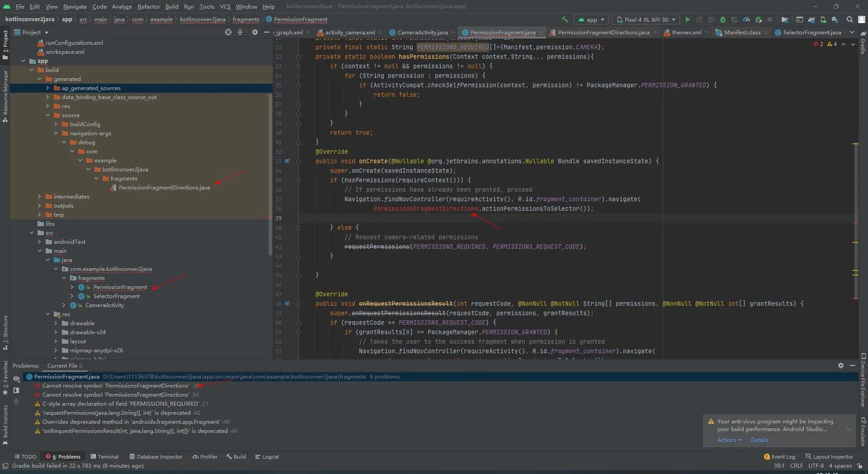Open Project panel settings gear
This screenshot has height=474, width=868.
(255, 32)
